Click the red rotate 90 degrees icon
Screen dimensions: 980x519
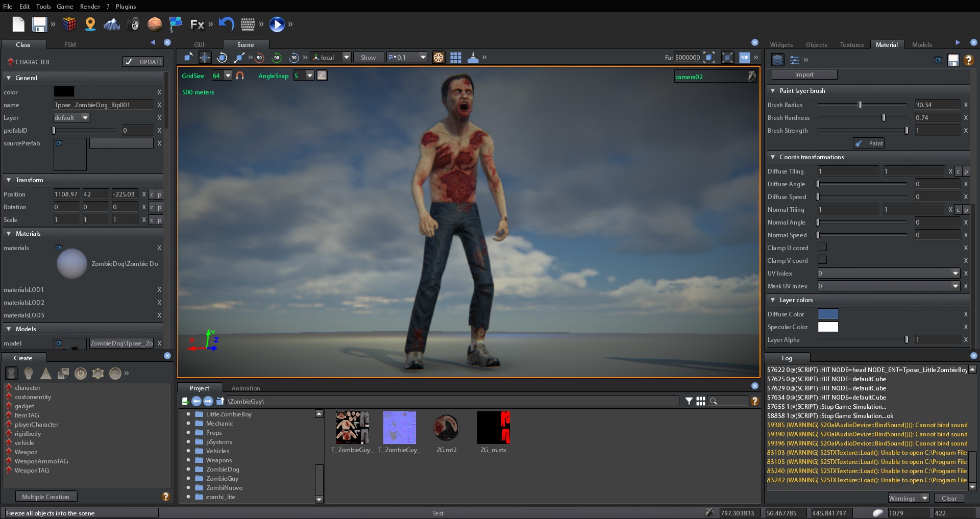[259, 58]
